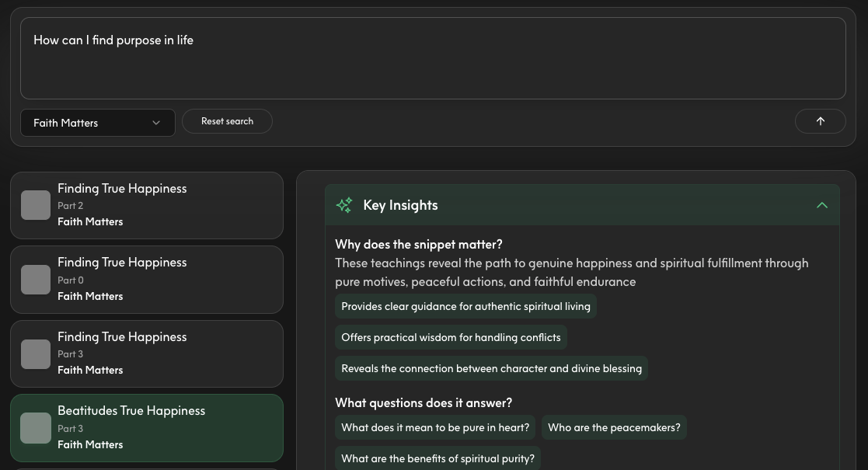
Task: Collapse the Key Insights panel
Action: [822, 205]
